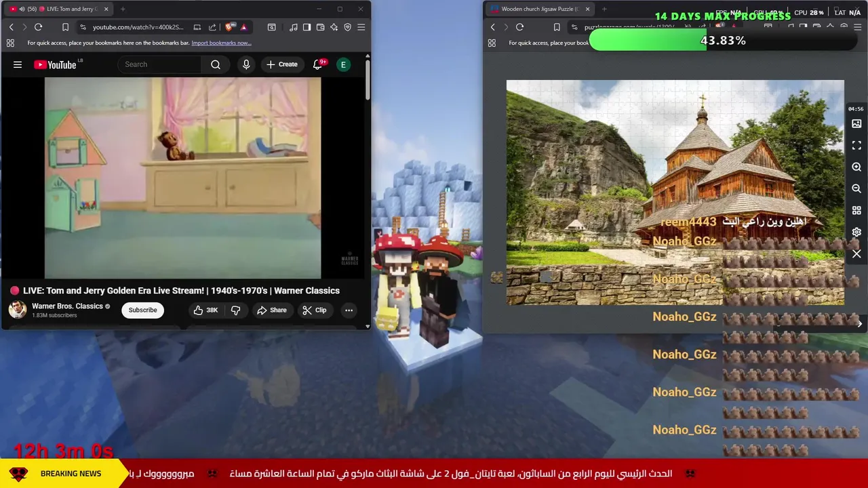Click the 43.83% progress bar
The width and height of the screenshot is (868, 488).
pos(723,41)
